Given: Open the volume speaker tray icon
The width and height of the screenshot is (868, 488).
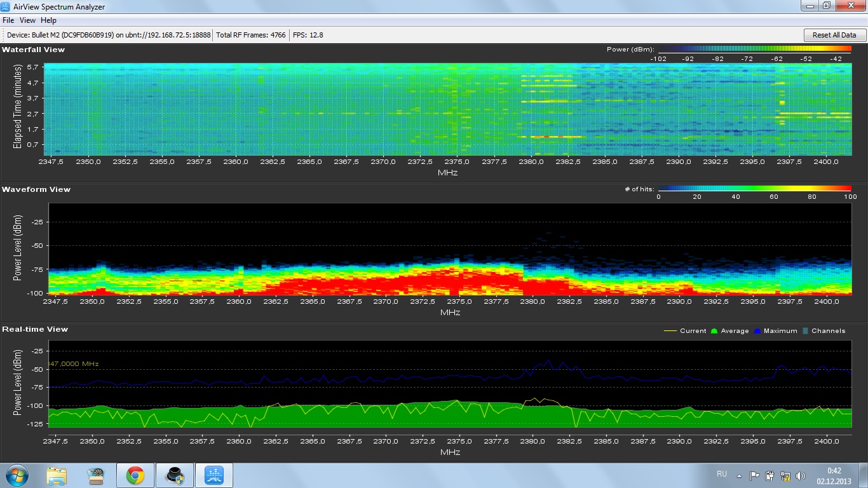Looking at the screenshot, I should point(801,475).
